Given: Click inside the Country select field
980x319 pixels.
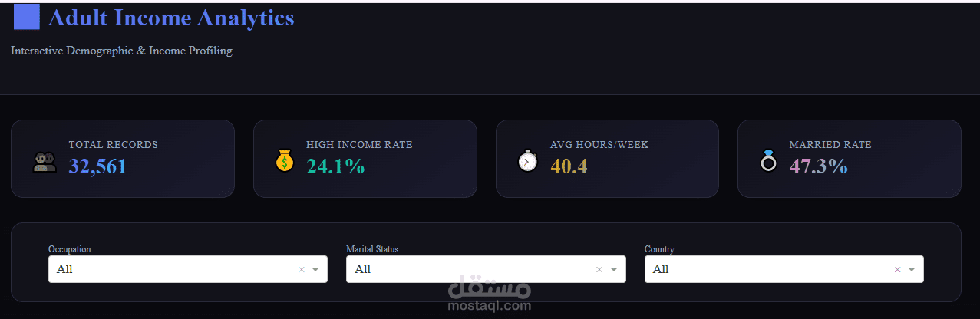Looking at the screenshot, I should pyautogui.click(x=767, y=269).
